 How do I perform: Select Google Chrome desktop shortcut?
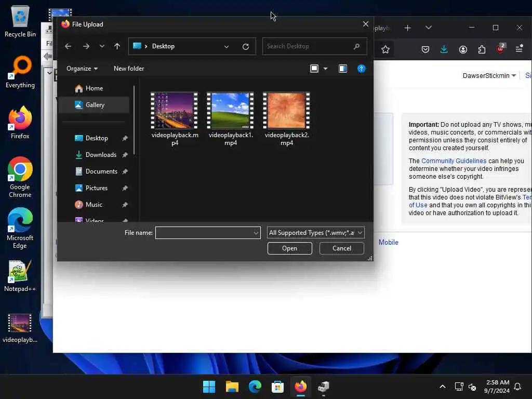click(20, 177)
